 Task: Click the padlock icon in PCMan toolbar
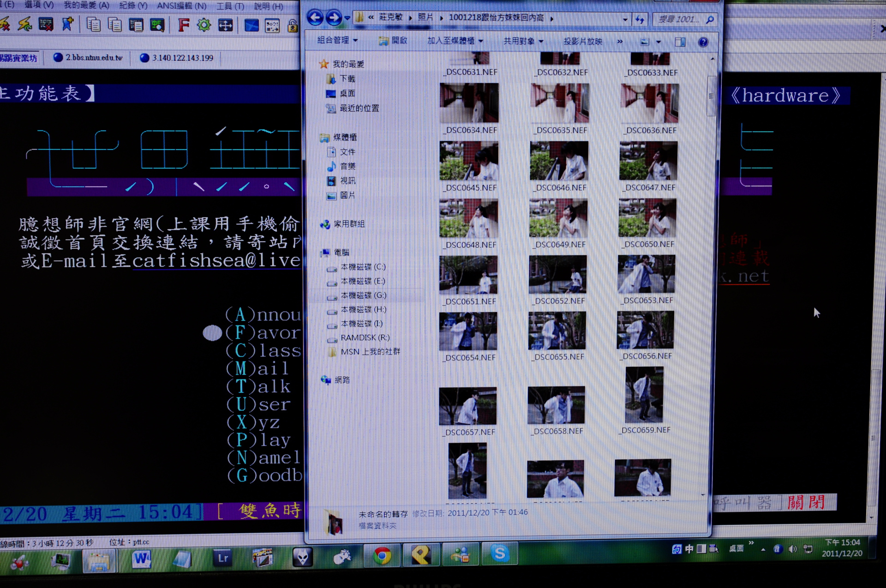(293, 25)
